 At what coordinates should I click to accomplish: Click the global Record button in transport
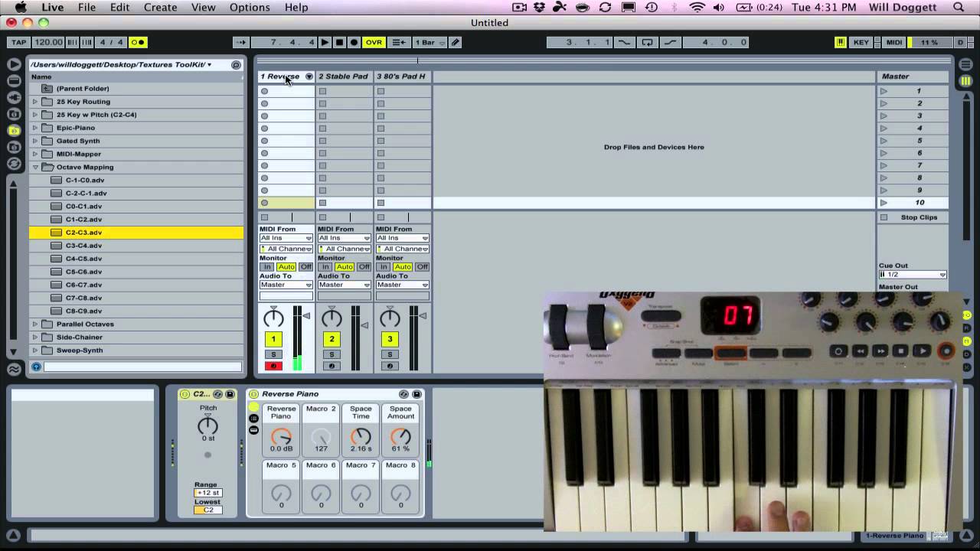click(x=354, y=42)
